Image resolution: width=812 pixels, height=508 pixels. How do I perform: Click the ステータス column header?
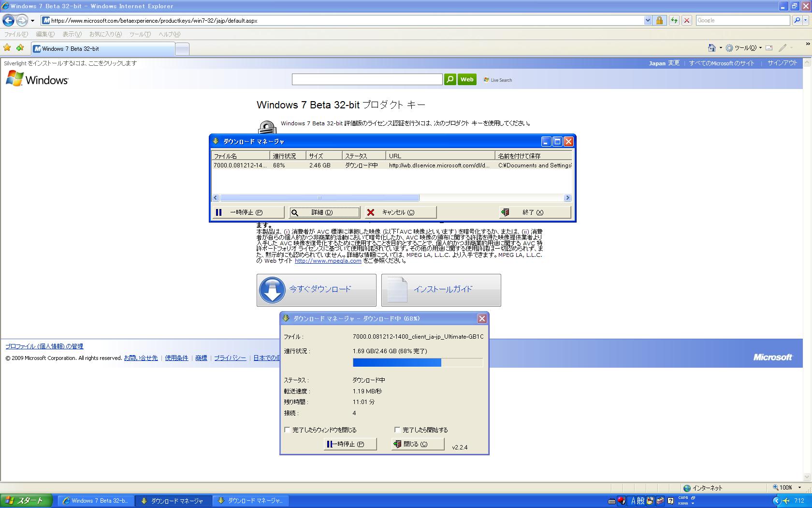(x=363, y=156)
